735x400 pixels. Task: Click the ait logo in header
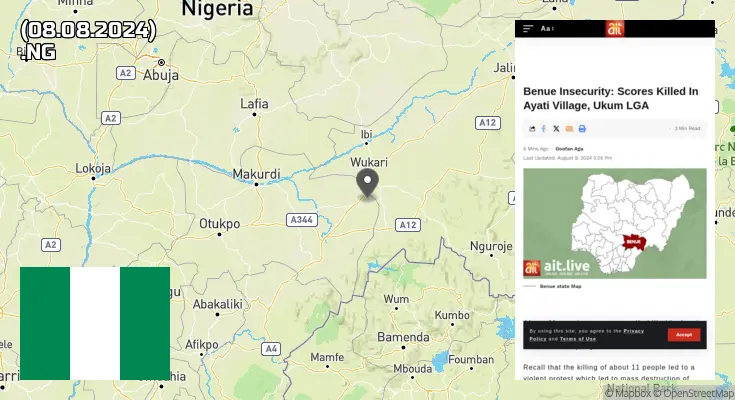(x=614, y=29)
